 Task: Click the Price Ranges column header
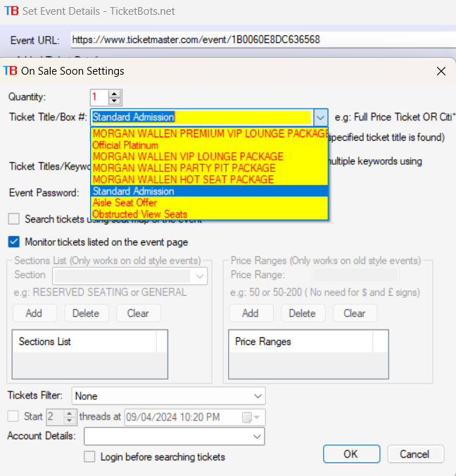301,342
